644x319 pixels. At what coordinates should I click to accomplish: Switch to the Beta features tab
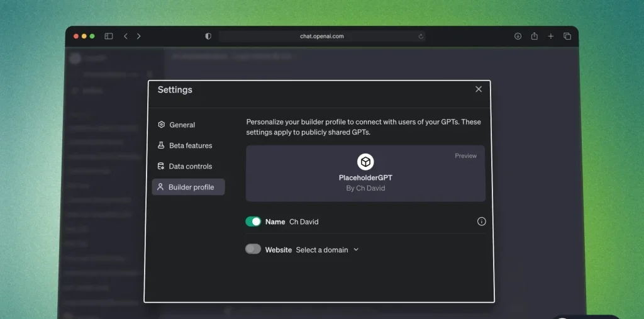(190, 145)
